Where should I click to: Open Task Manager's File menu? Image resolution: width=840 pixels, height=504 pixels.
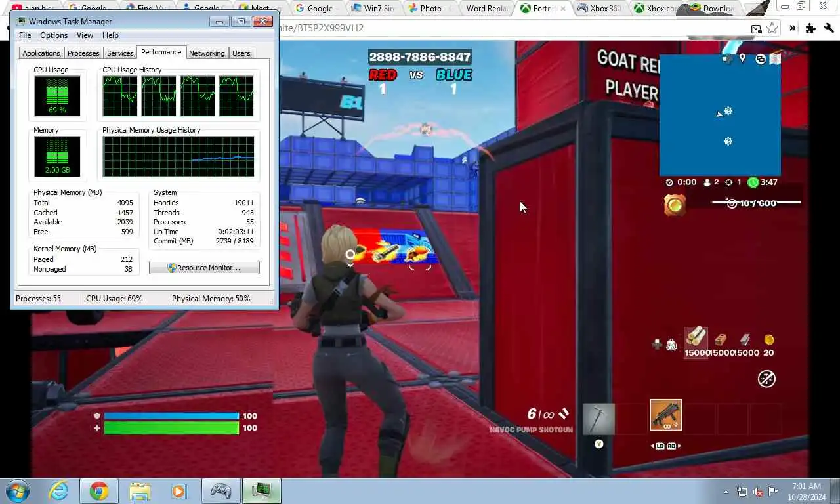pos(25,35)
